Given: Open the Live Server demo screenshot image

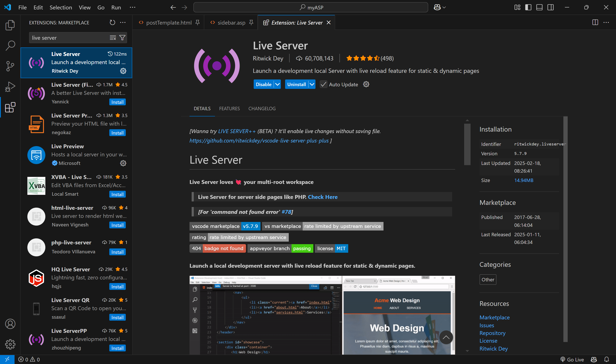Looking at the screenshot, I should click(x=322, y=315).
